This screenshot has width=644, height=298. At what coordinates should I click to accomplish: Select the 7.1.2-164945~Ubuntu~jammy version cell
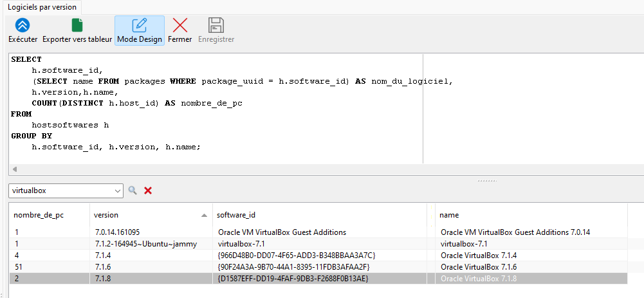[x=151, y=244]
